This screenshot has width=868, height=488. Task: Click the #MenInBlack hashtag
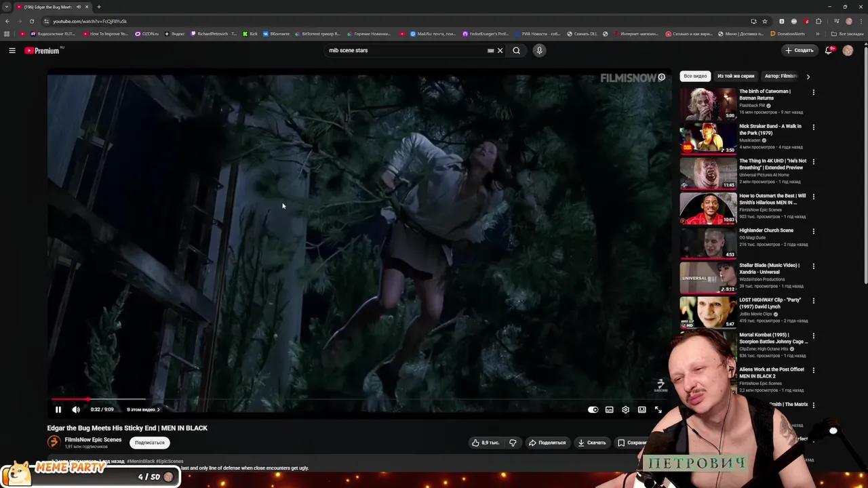(140, 461)
